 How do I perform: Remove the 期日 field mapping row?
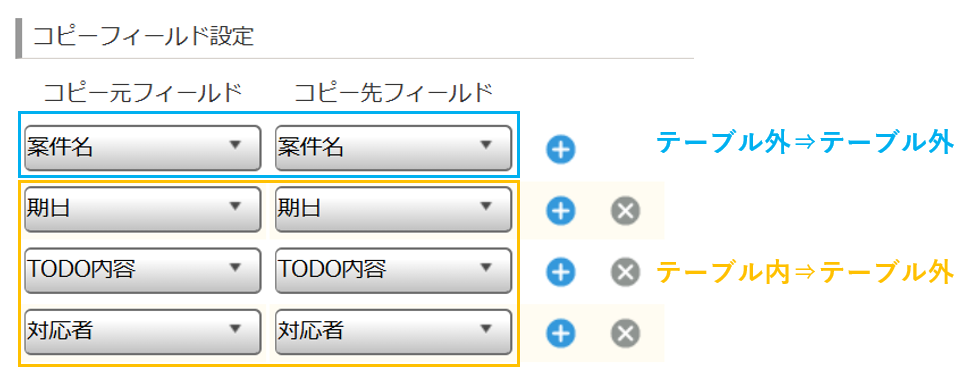tap(625, 211)
